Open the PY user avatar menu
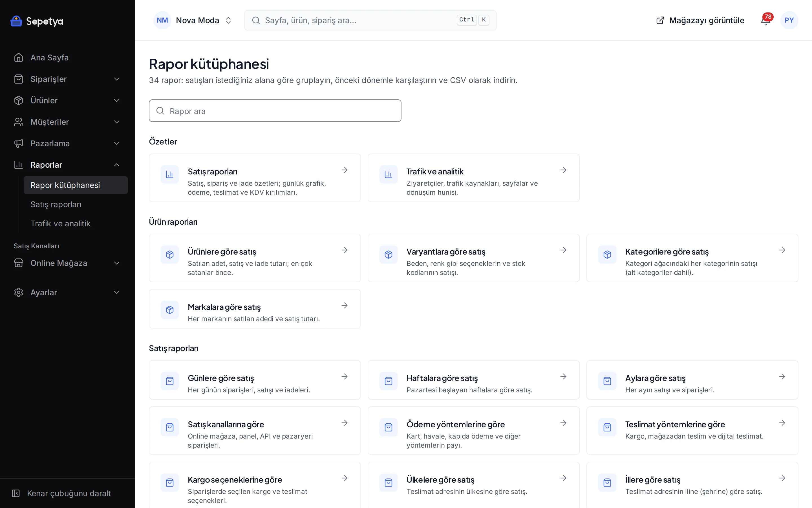 pyautogui.click(x=789, y=20)
